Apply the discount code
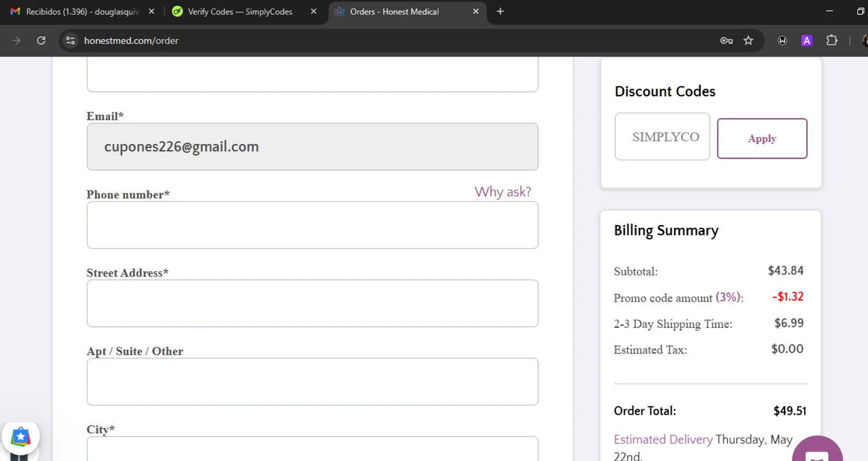The width and height of the screenshot is (868, 461). pos(762,138)
